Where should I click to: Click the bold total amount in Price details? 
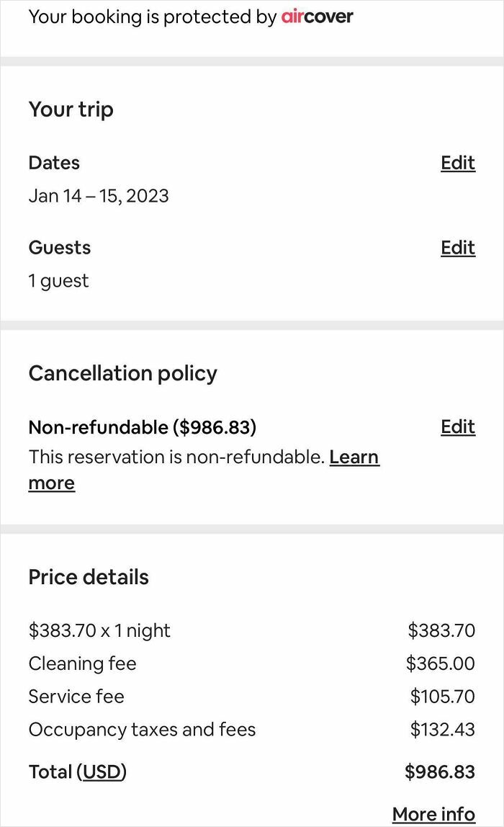(x=440, y=772)
